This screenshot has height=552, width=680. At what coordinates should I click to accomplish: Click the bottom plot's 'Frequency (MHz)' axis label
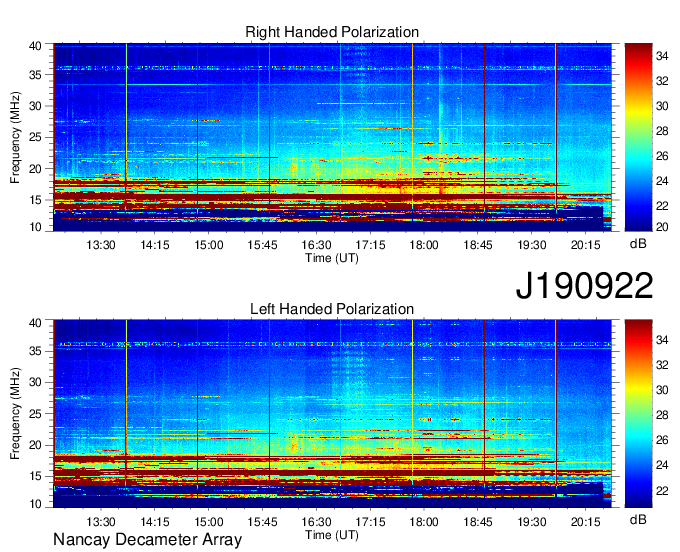click(x=15, y=414)
